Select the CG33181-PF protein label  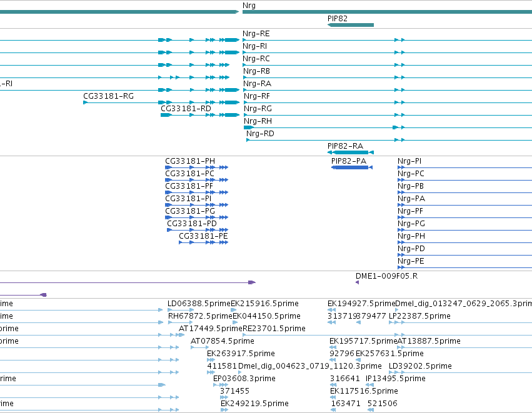[x=189, y=186]
